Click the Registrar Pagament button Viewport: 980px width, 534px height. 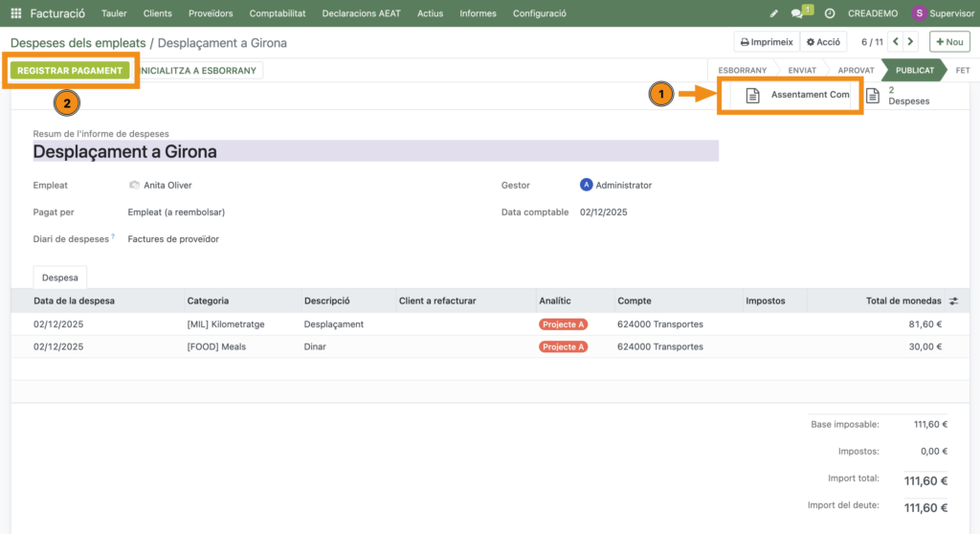pos(70,71)
